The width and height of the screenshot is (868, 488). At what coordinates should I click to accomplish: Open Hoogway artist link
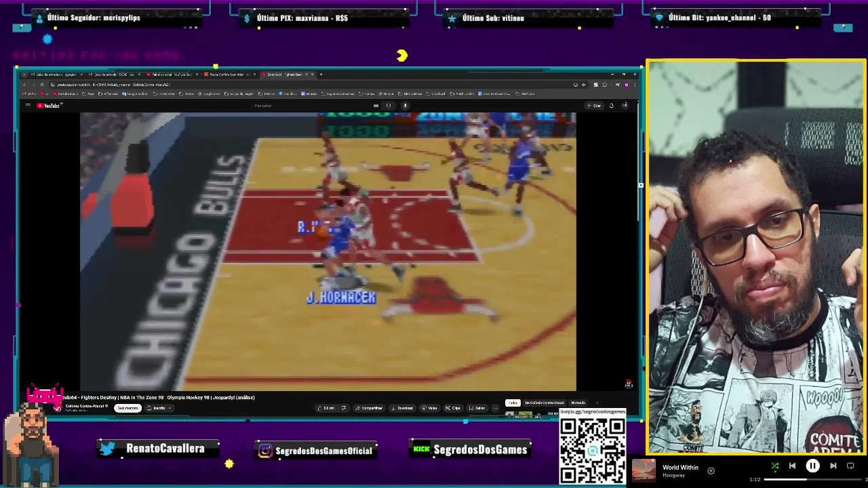(x=673, y=475)
